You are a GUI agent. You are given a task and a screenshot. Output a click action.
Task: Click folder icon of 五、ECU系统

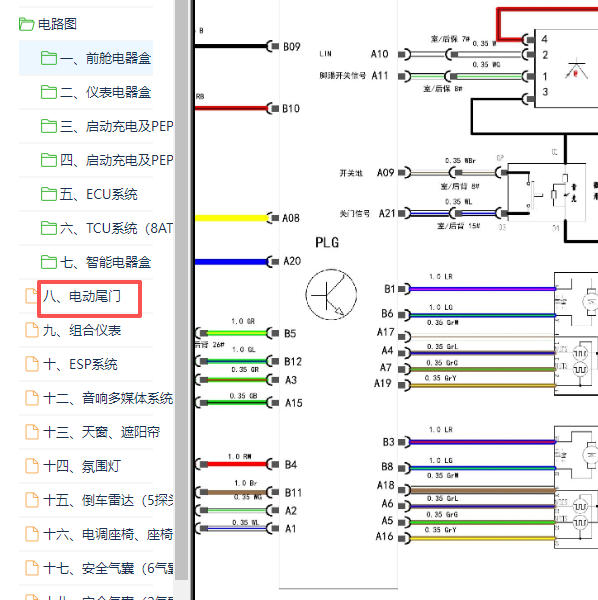pos(49,194)
